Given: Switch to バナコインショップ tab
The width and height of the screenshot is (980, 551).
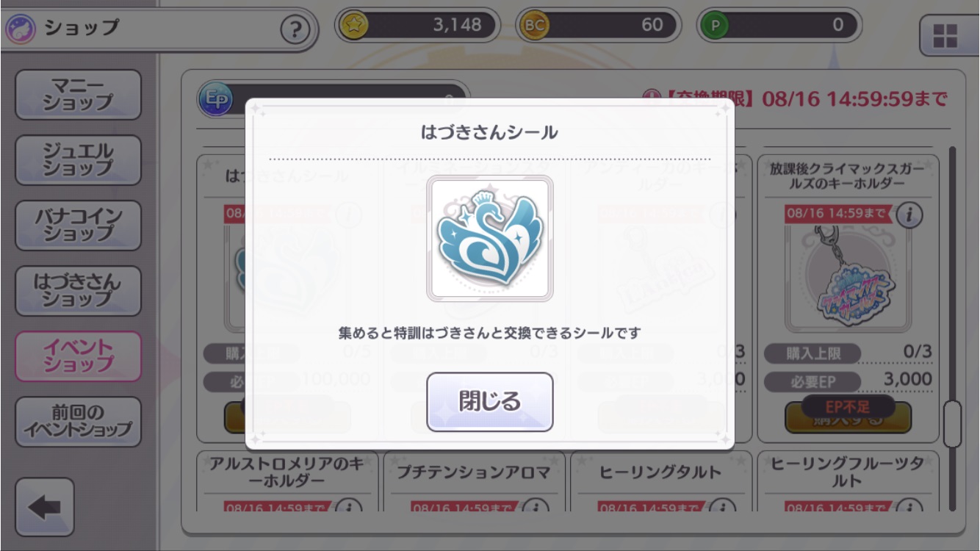Looking at the screenshot, I should point(78,226).
